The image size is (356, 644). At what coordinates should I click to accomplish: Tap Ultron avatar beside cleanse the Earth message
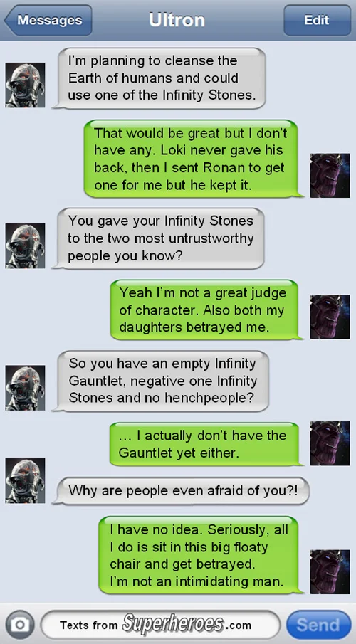(25, 85)
